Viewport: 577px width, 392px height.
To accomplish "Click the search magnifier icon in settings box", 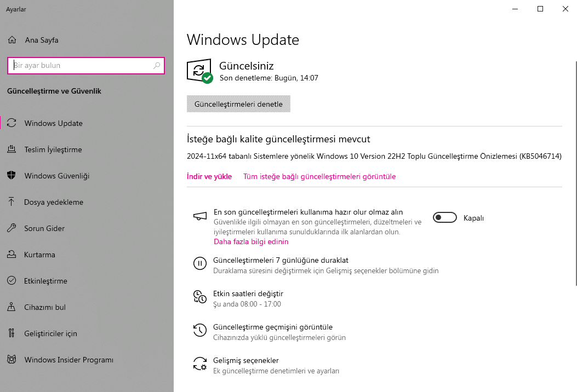I will (157, 66).
